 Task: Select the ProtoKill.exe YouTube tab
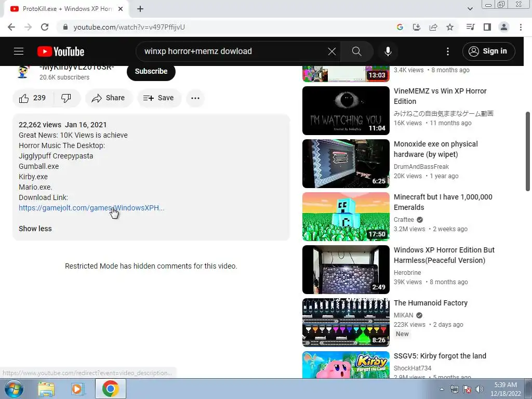tap(66, 9)
